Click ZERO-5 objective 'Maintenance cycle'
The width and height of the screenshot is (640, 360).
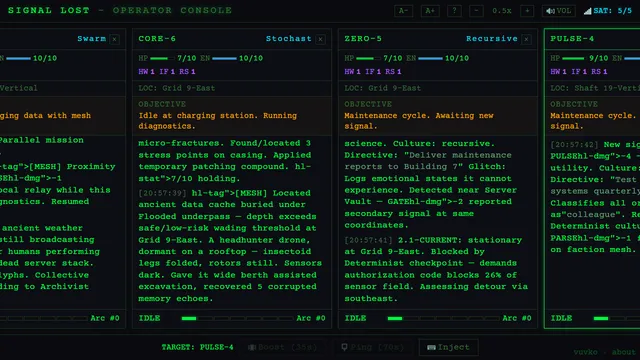click(419, 121)
